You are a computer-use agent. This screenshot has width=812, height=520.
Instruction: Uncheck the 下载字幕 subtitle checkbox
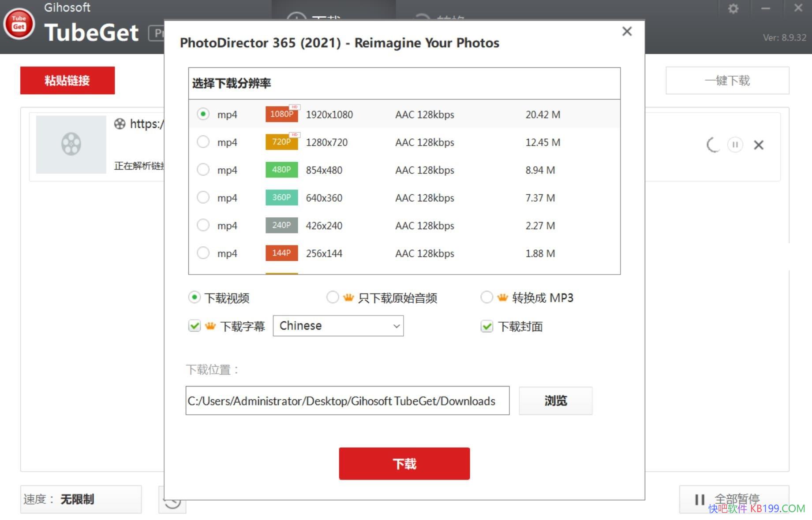click(x=195, y=326)
